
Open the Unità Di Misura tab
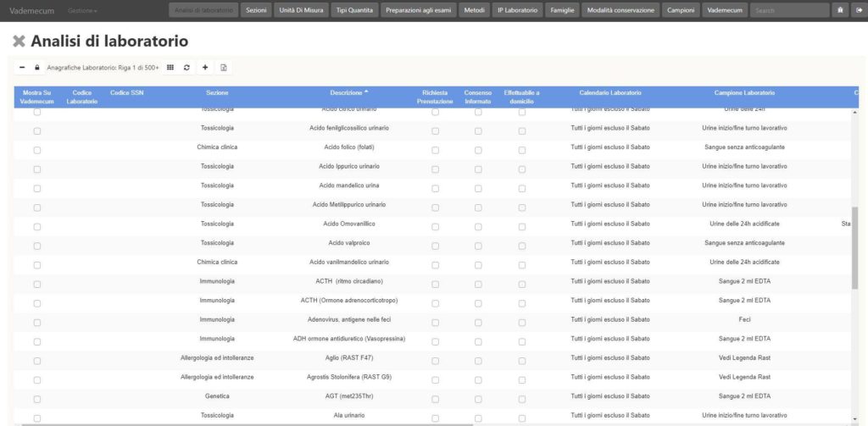coord(304,10)
